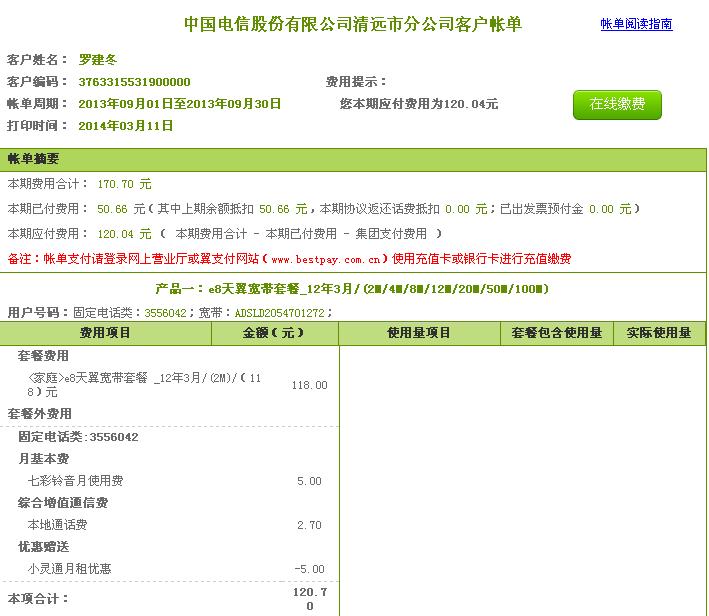Click billing period 2013年09月01日至2013年09月30日
The width and height of the screenshot is (709, 616).
pyautogui.click(x=180, y=104)
